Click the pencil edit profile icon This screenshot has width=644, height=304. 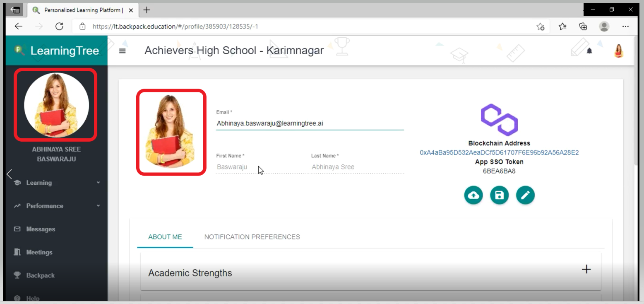pos(525,195)
